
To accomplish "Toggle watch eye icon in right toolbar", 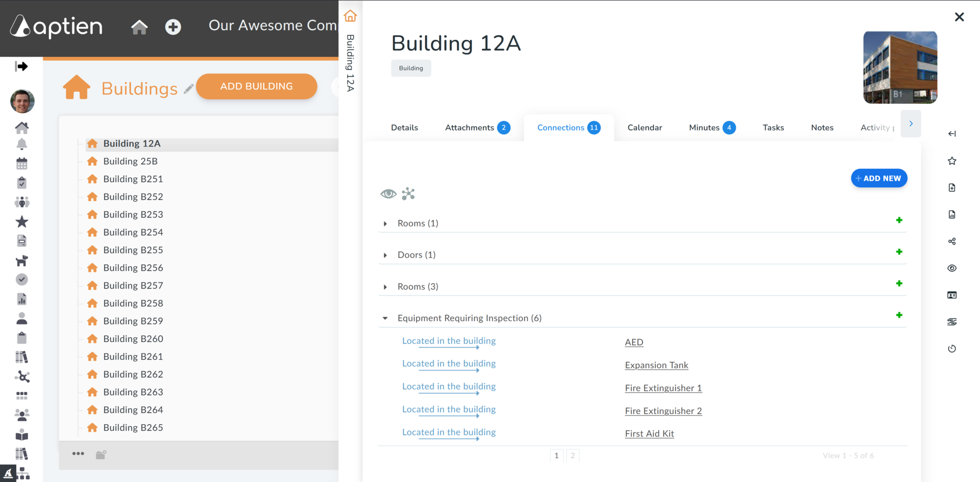I will click(952, 268).
